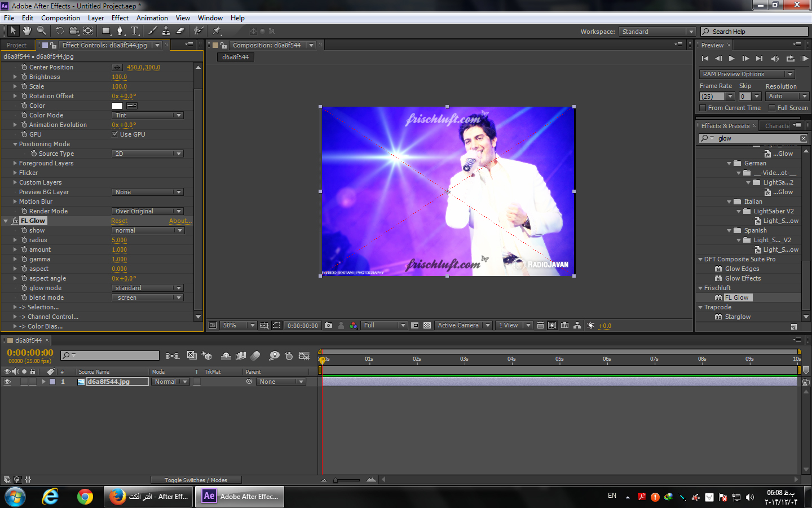Image resolution: width=812 pixels, height=508 pixels.
Task: Expand the Foreground Layers group
Action: click(15, 163)
